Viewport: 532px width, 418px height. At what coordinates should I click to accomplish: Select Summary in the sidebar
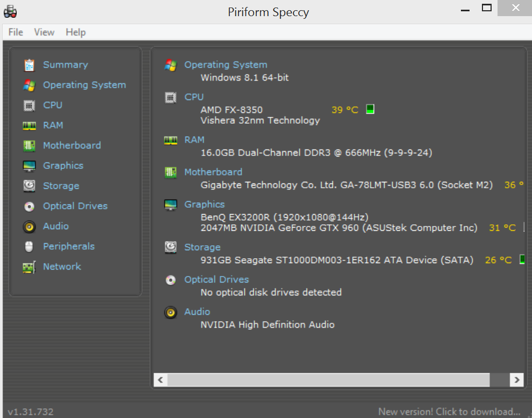66,65
